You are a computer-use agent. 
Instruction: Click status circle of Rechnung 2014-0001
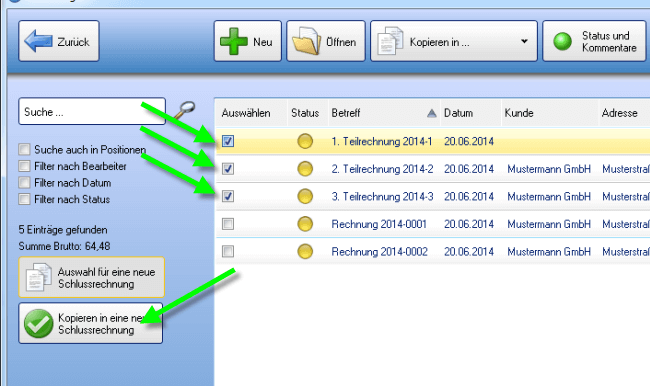tap(305, 224)
